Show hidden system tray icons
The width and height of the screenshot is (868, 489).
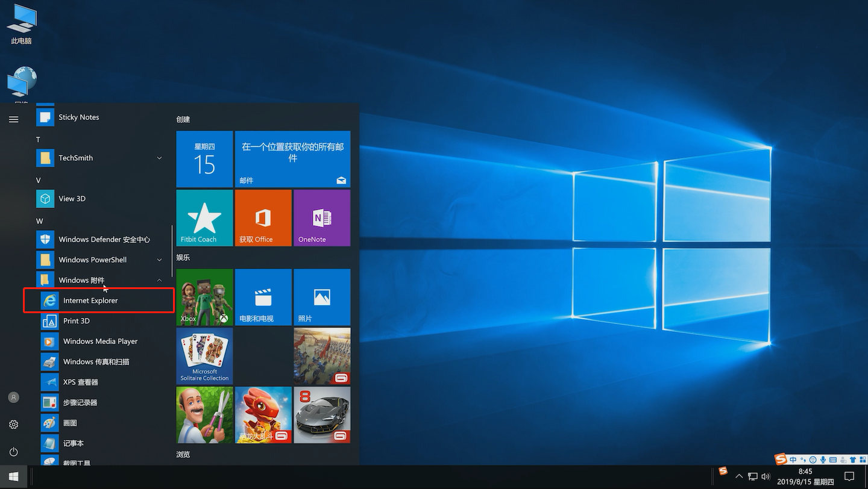pos(739,477)
